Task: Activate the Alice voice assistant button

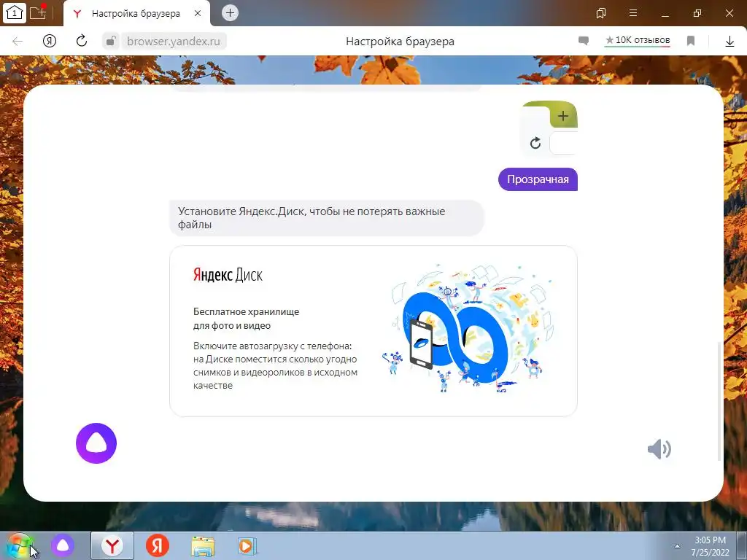Action: (x=96, y=443)
